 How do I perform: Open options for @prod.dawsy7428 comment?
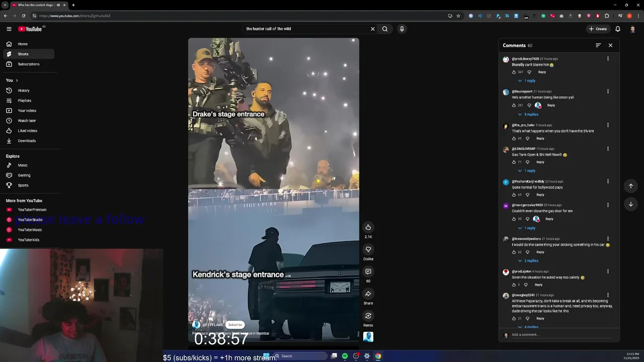pos(608,59)
